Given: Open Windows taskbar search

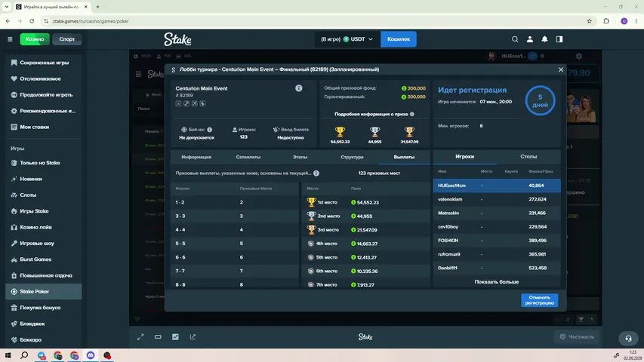Looking at the screenshot, I should [24, 355].
